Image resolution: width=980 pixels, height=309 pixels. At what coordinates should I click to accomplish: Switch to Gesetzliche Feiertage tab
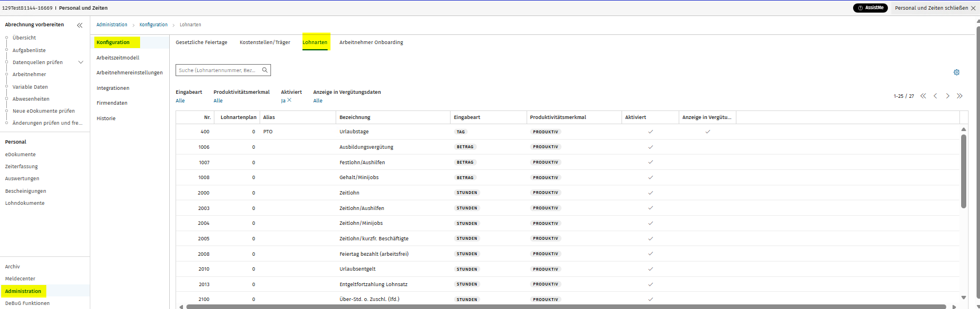(x=201, y=42)
